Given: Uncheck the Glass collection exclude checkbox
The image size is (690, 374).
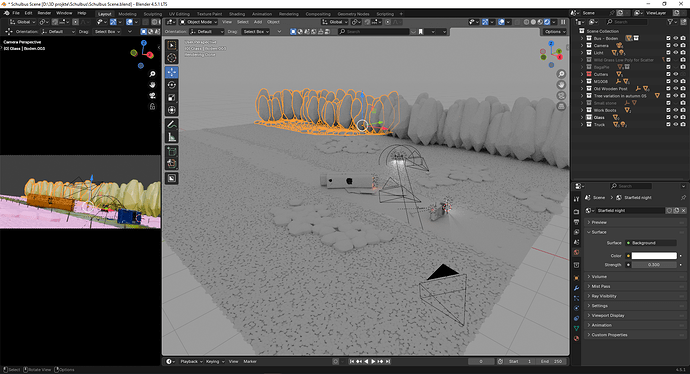Looking at the screenshot, I should [x=668, y=117].
